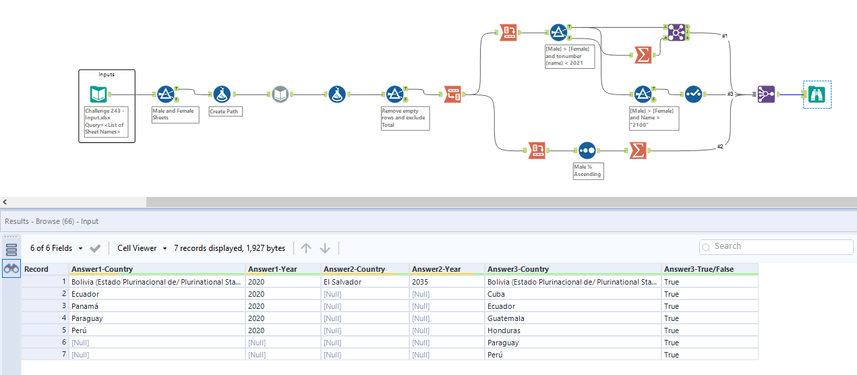Select the Panamá cell
The height and width of the screenshot is (375, 857).
[x=157, y=306]
